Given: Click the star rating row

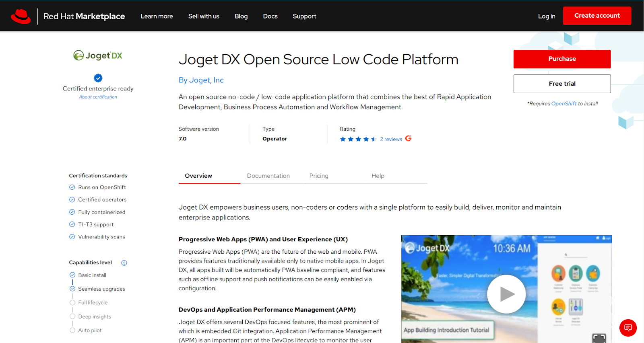Looking at the screenshot, I should pyautogui.click(x=358, y=139).
